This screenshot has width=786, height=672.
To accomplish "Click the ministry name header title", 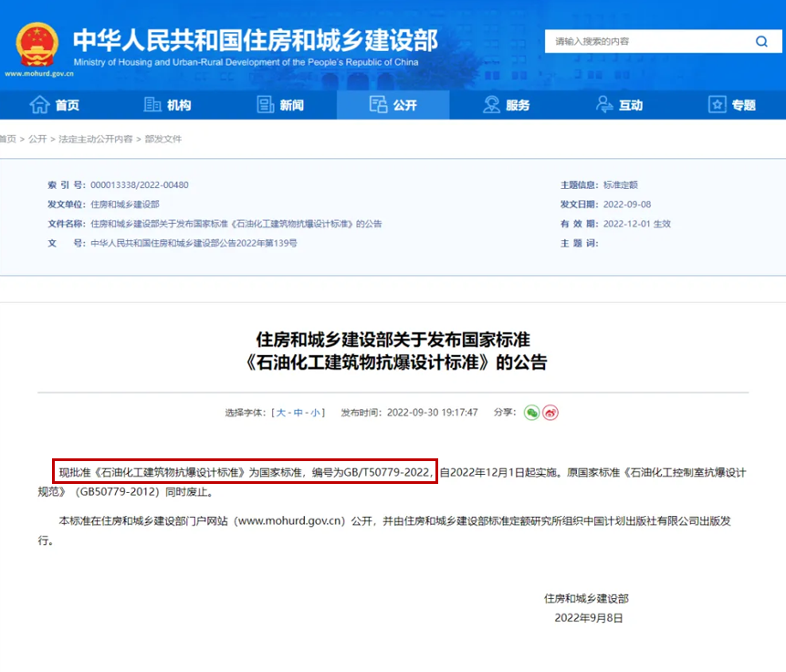I will click(x=256, y=39).
